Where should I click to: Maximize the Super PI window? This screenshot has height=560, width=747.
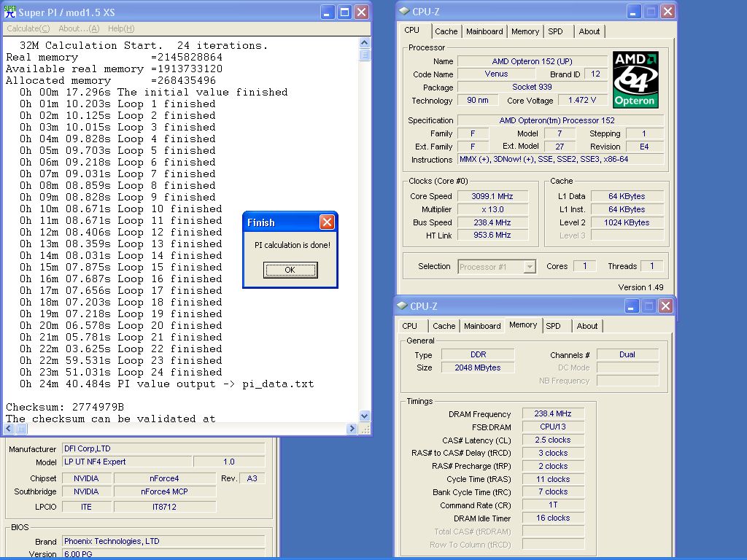(x=344, y=12)
